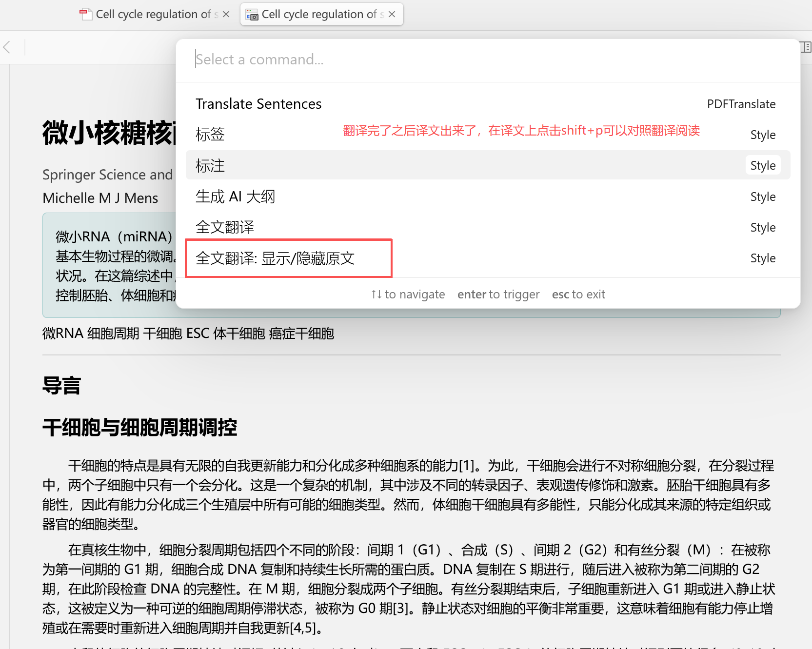This screenshot has width=812, height=649.
Task: Choose the 标签 command
Action: coord(210,135)
